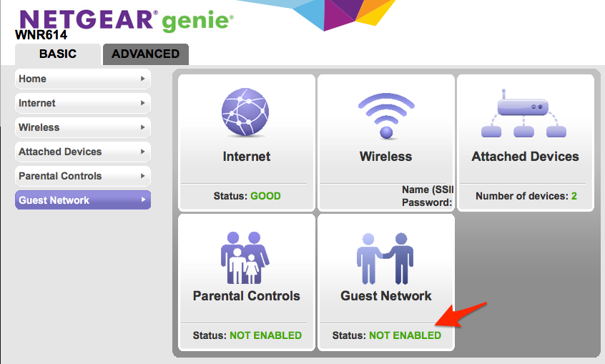Image resolution: width=605 pixels, height=364 pixels.
Task: Open the Internet globe icon
Action: 245,112
